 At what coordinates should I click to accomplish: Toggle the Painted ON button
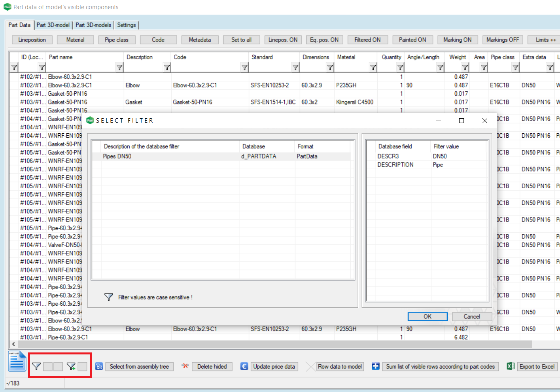(412, 40)
